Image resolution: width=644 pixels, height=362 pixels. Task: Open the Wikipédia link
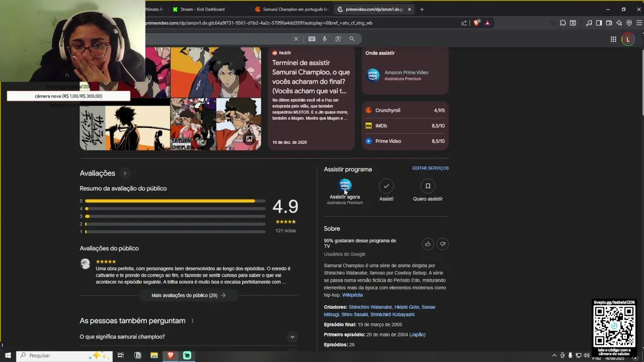352,295
